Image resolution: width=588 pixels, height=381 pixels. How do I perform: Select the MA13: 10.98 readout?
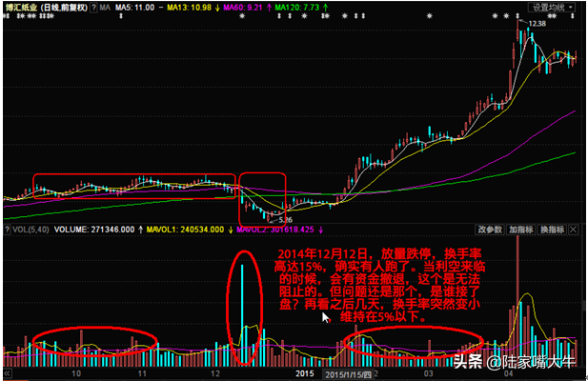click(190, 8)
